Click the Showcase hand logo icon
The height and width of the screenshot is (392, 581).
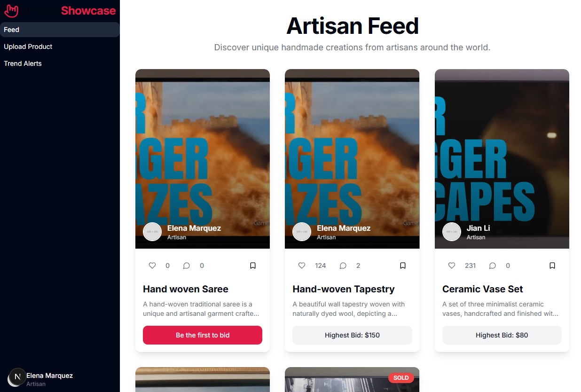tap(11, 10)
